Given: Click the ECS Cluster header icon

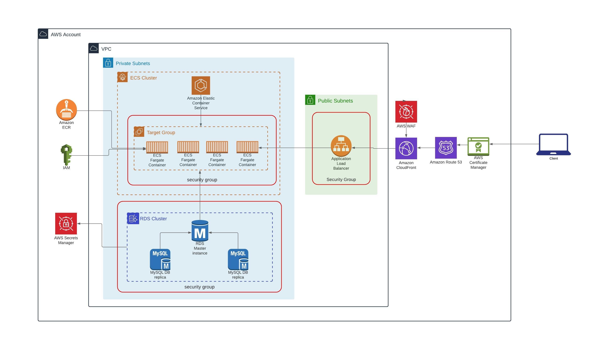Looking at the screenshot, I should pos(122,77).
